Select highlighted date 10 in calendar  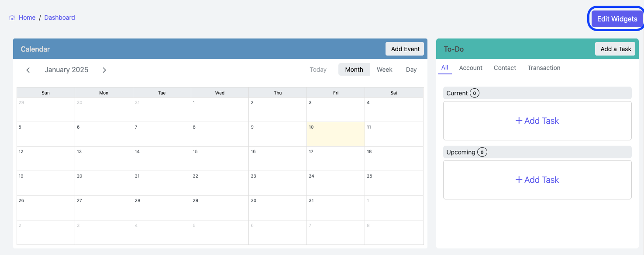click(x=336, y=134)
